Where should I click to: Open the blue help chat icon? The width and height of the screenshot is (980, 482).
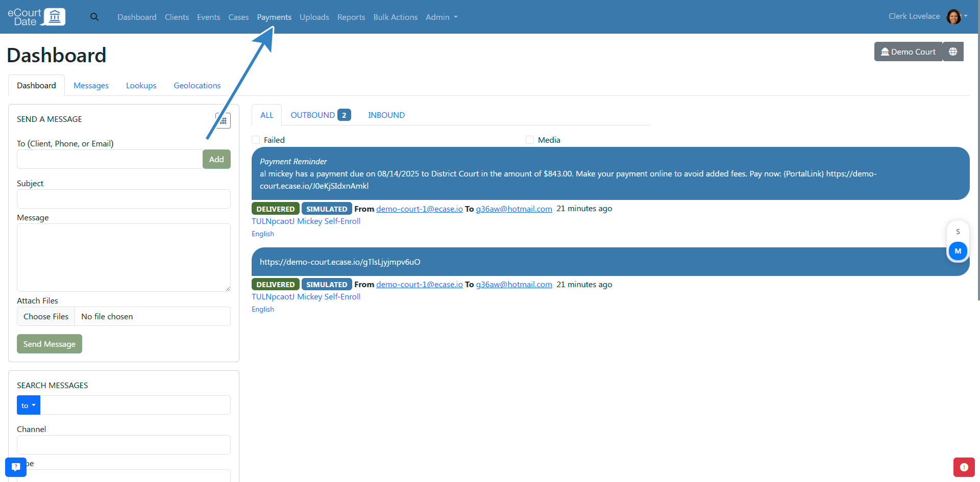(16, 467)
